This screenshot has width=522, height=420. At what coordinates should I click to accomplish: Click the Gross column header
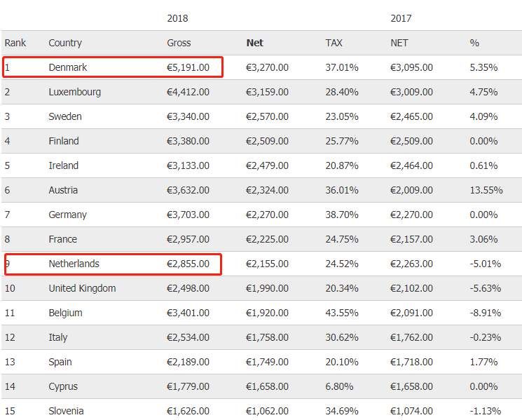click(x=179, y=43)
